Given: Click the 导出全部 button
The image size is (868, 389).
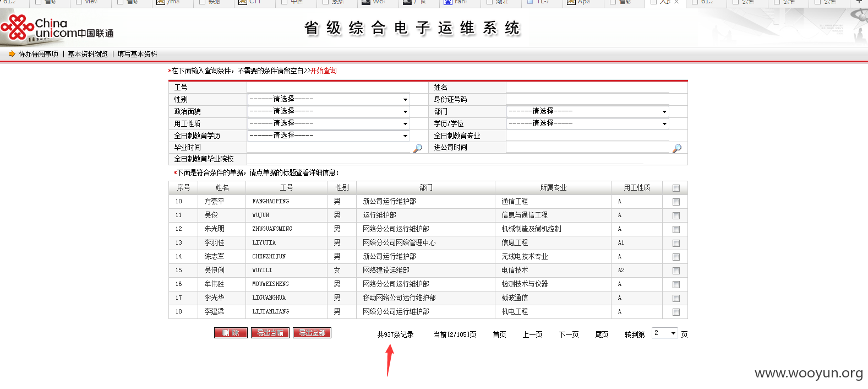Looking at the screenshot, I should [x=312, y=333].
